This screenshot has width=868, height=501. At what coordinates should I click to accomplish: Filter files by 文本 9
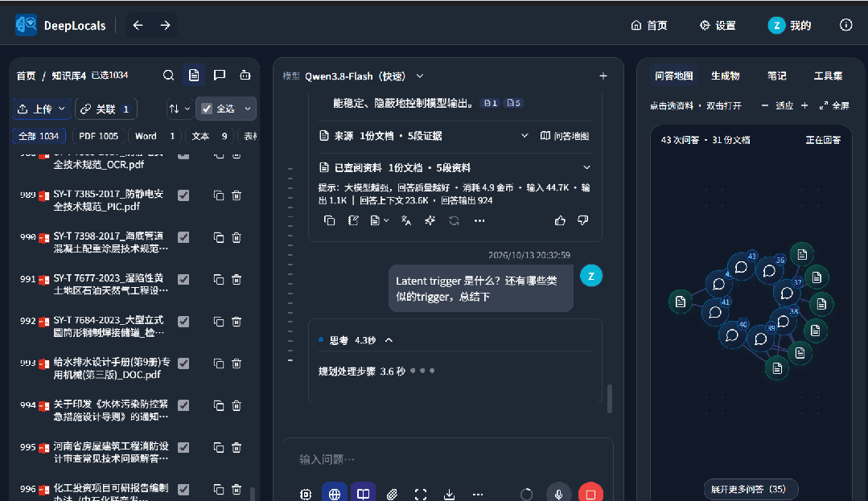point(209,136)
